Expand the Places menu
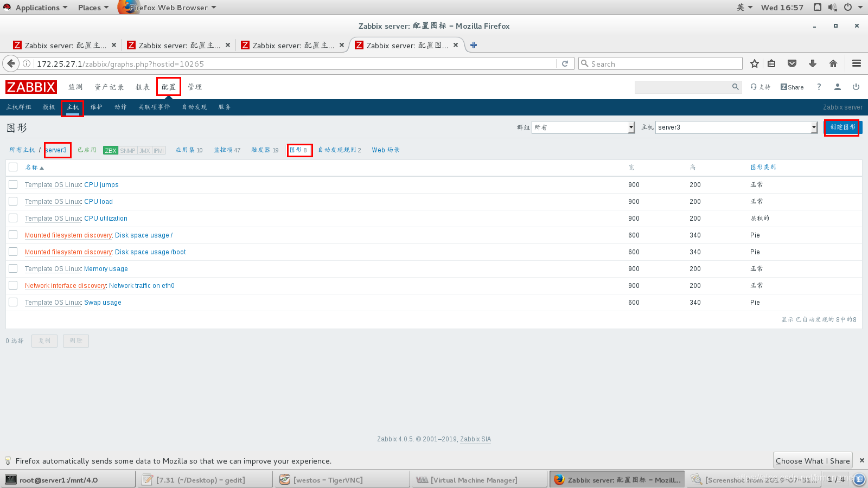868x488 pixels. point(93,7)
